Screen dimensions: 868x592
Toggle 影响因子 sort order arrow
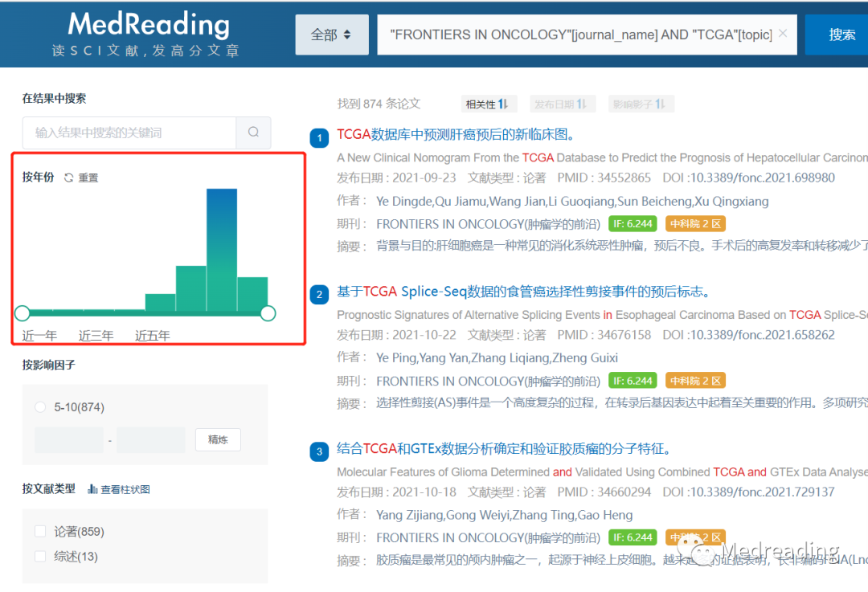660,103
